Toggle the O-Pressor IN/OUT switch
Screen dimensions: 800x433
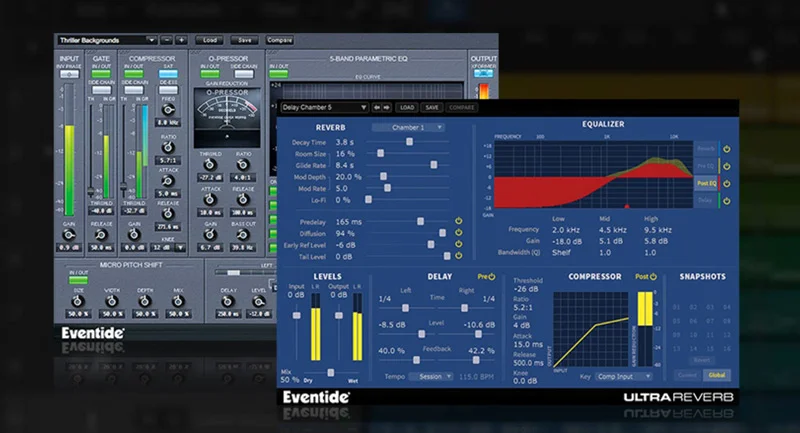coord(210,74)
